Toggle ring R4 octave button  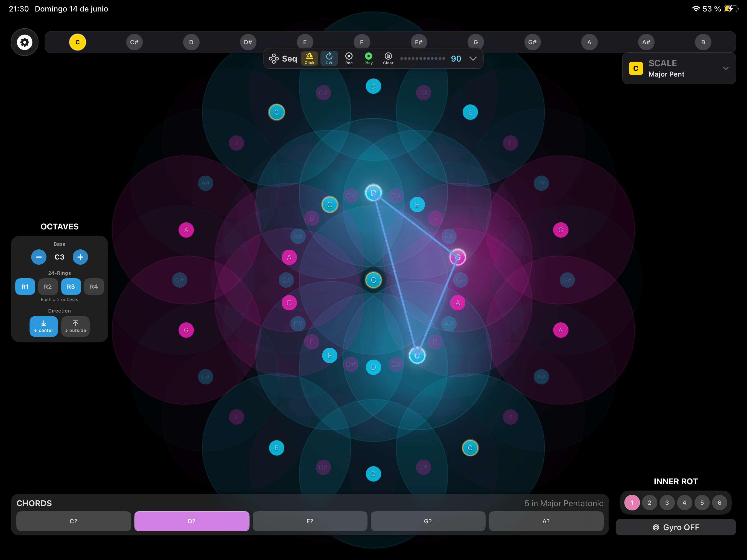[94, 287]
